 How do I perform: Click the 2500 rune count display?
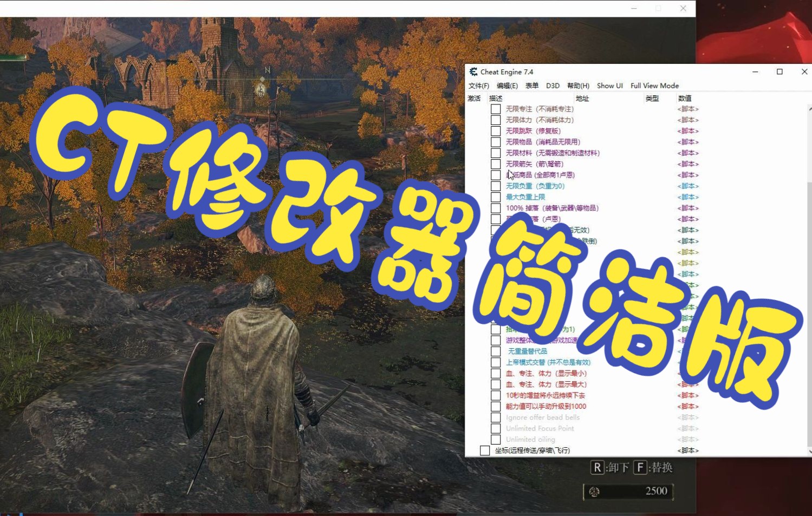click(x=656, y=491)
